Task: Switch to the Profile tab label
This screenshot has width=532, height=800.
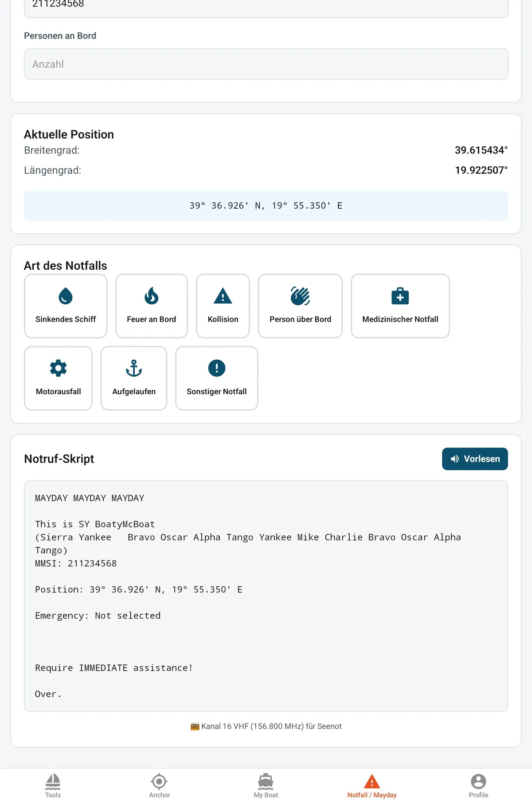Action: tap(478, 795)
